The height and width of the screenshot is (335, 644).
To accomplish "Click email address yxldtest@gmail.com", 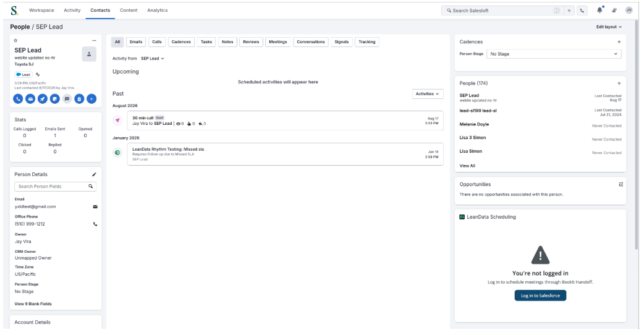I will coord(35,207).
